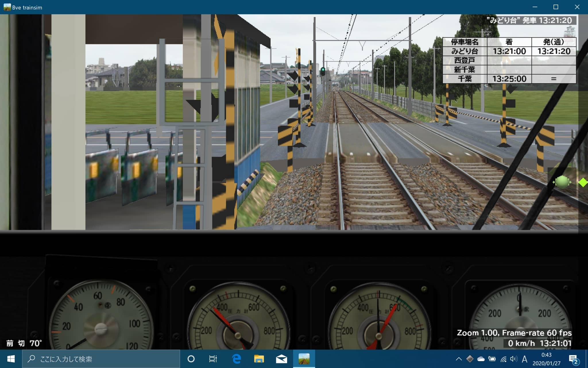Open Microsoft Edge from the taskbar
Viewport: 588px width, 368px height.
(236, 359)
